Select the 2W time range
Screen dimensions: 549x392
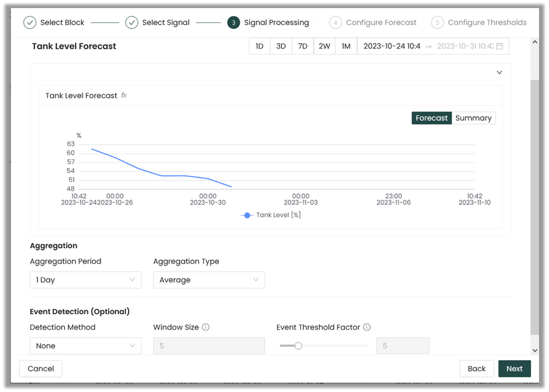click(324, 46)
